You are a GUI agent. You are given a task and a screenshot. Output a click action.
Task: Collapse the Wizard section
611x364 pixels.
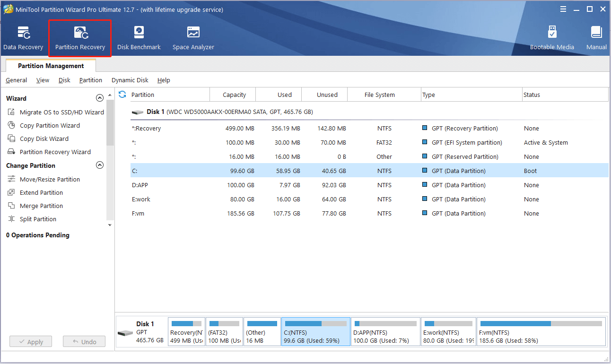coord(100,98)
